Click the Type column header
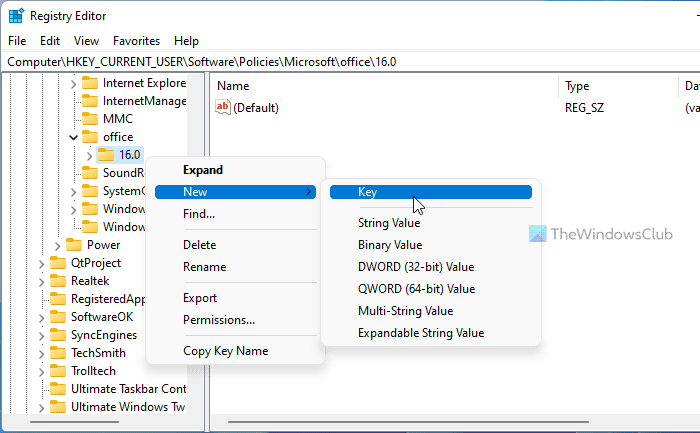Image resolution: width=700 pixels, height=433 pixels. [619, 86]
